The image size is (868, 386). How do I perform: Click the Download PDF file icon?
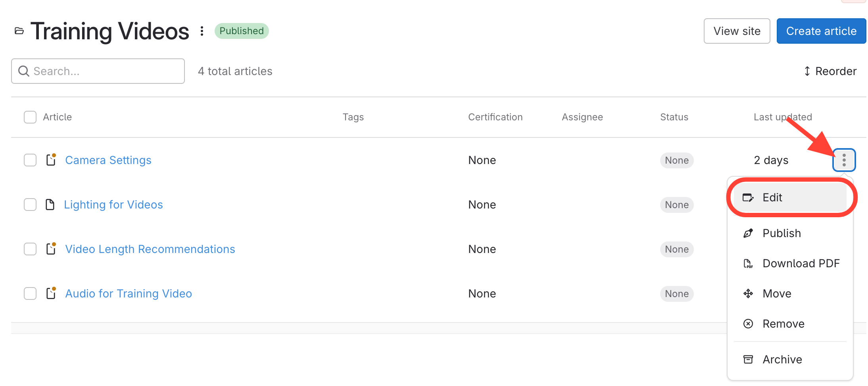(x=748, y=263)
